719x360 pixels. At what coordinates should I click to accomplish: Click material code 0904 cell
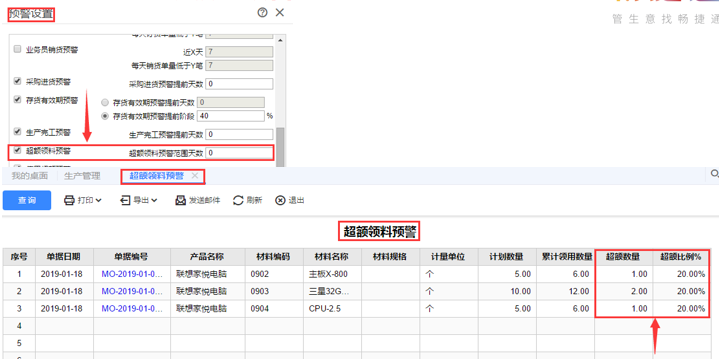(274, 309)
